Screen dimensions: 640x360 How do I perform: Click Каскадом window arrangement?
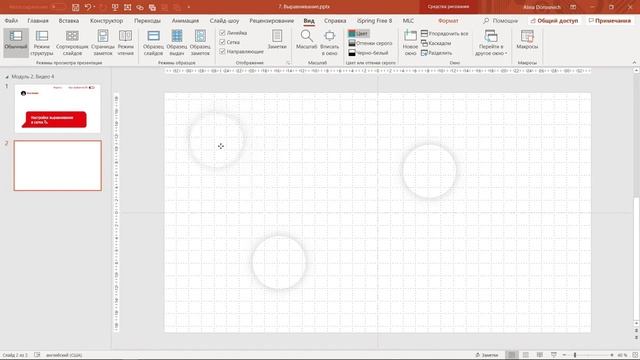pos(436,43)
